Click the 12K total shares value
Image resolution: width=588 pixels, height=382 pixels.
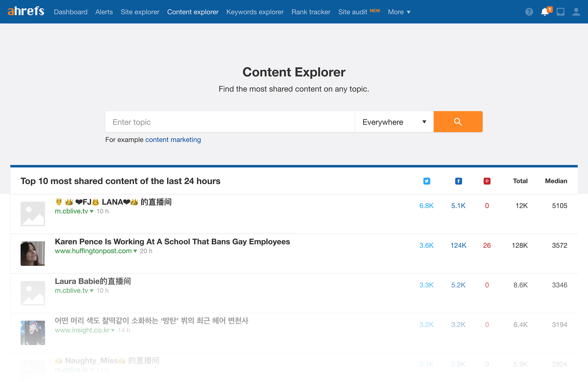point(521,206)
